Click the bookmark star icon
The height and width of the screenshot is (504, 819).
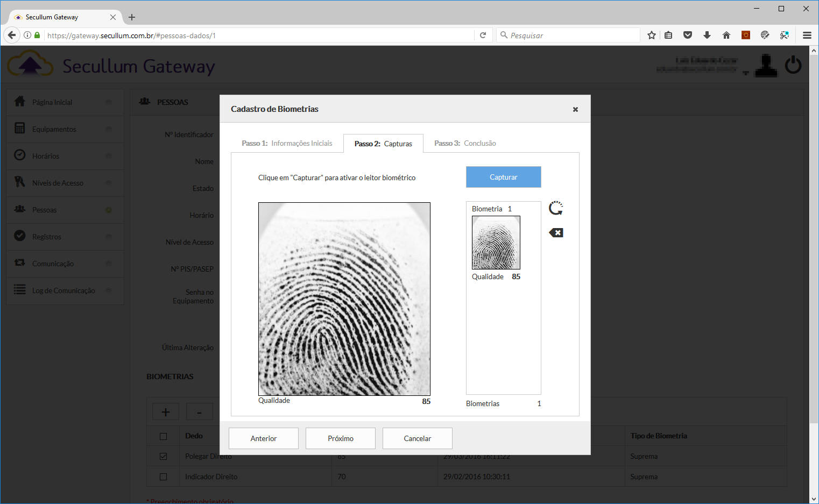click(x=652, y=35)
